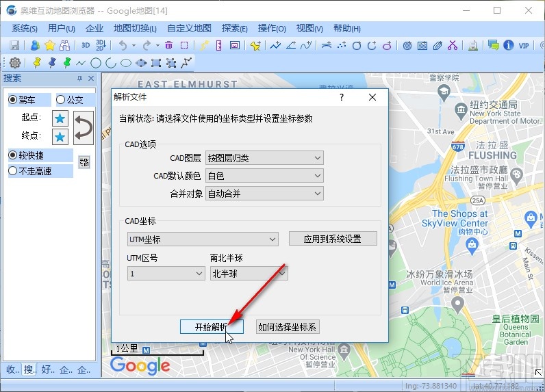Open the 南北半球 dropdown showing 北半球

pyautogui.click(x=249, y=274)
